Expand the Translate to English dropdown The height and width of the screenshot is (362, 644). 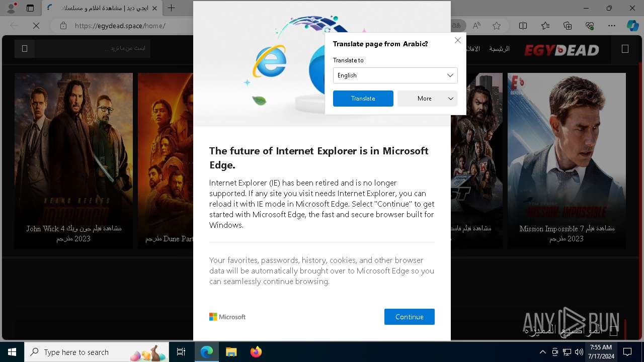tap(395, 75)
